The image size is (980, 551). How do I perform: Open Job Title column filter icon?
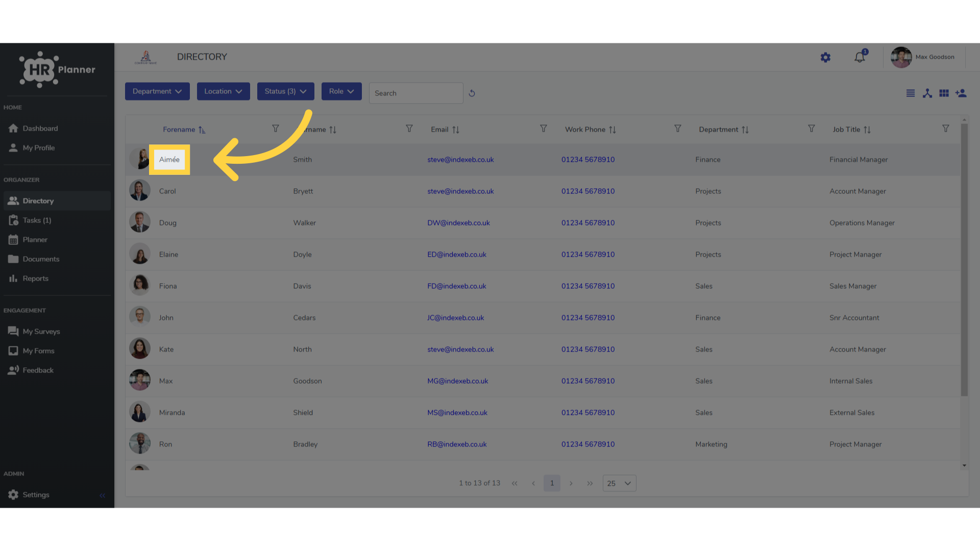[946, 129]
